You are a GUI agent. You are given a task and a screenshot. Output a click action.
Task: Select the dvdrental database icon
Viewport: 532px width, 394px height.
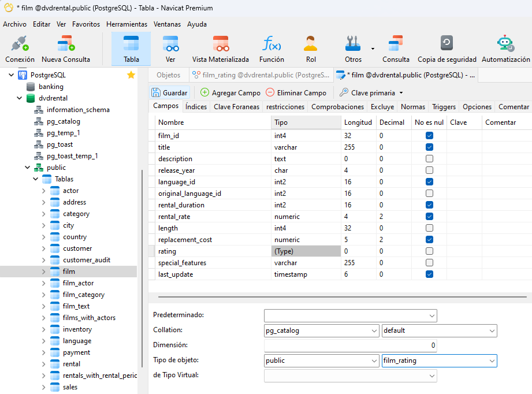(x=31, y=98)
